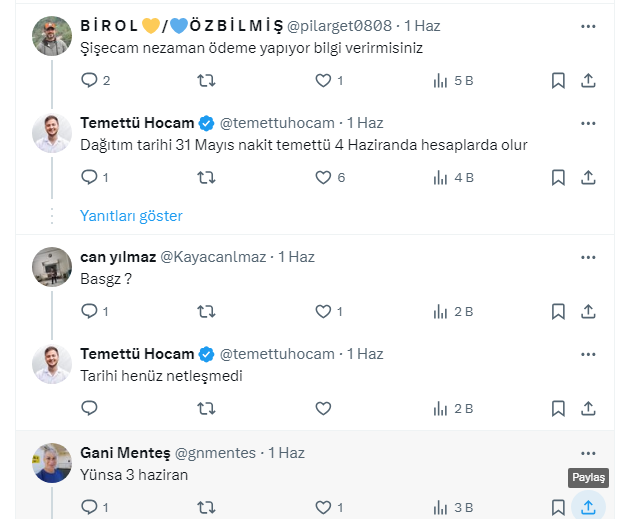Like Temettü Hocam's 31 Mayıs reply

point(323,178)
